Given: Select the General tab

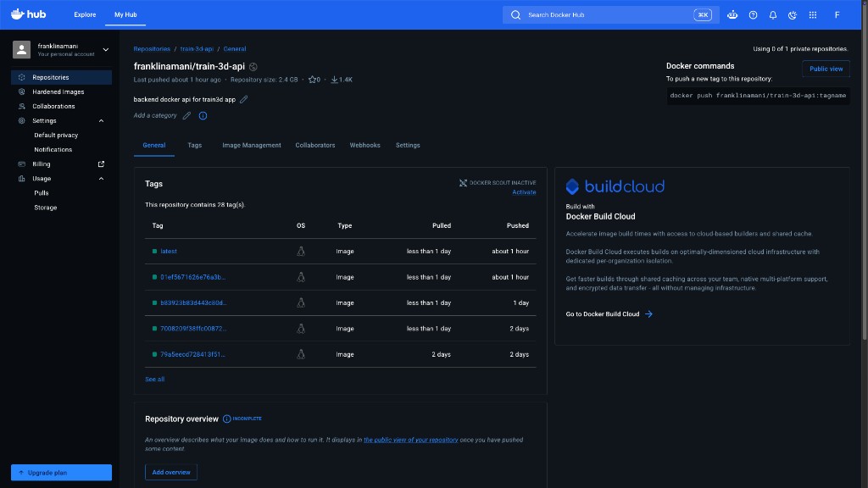Looking at the screenshot, I should (x=154, y=145).
